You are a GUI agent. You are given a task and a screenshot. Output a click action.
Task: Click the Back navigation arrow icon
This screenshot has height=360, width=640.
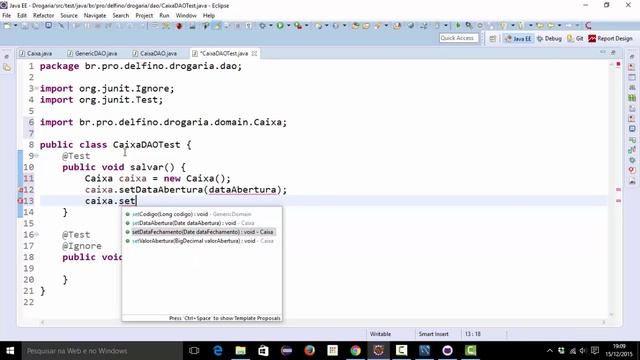pos(551,26)
